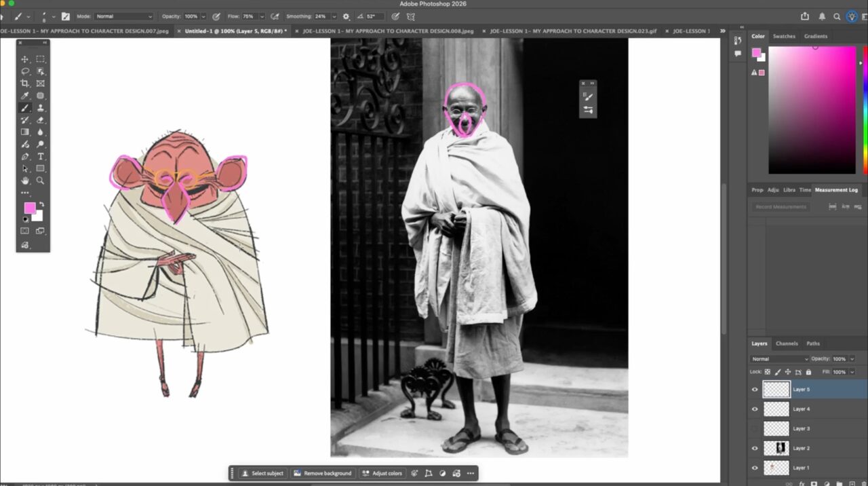Open the Swatches panel tab
Image resolution: width=868 pixels, height=486 pixels.
(784, 36)
